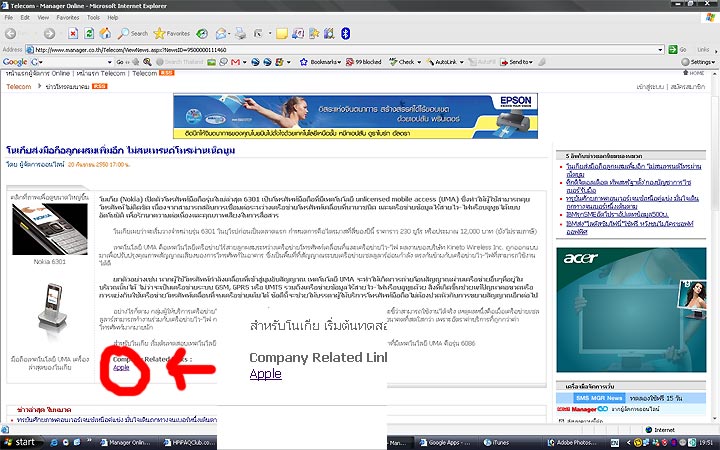Viewport: 720px width, 450px height.
Task: Expand the Mail button dropdown arrow
Action: (229, 33)
